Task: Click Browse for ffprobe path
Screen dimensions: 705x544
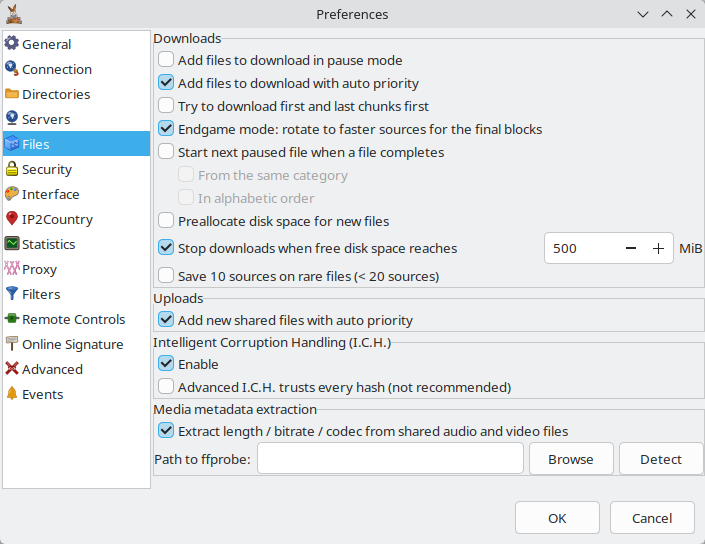Action: (x=571, y=459)
